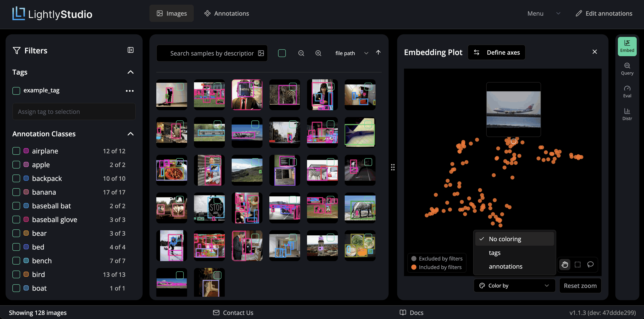Collapse the Filters sidebar panel icon

(131, 50)
